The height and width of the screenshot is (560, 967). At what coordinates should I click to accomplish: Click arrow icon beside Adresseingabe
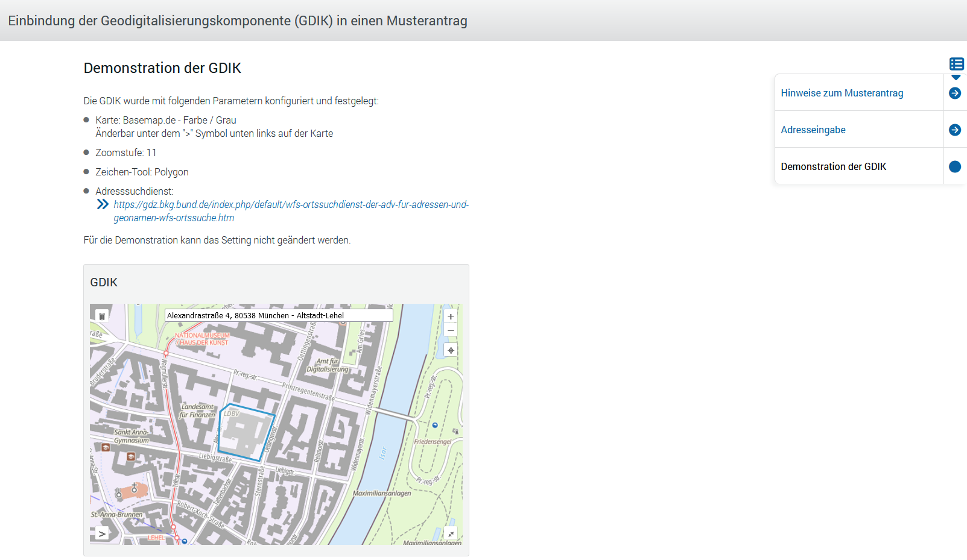tap(955, 130)
